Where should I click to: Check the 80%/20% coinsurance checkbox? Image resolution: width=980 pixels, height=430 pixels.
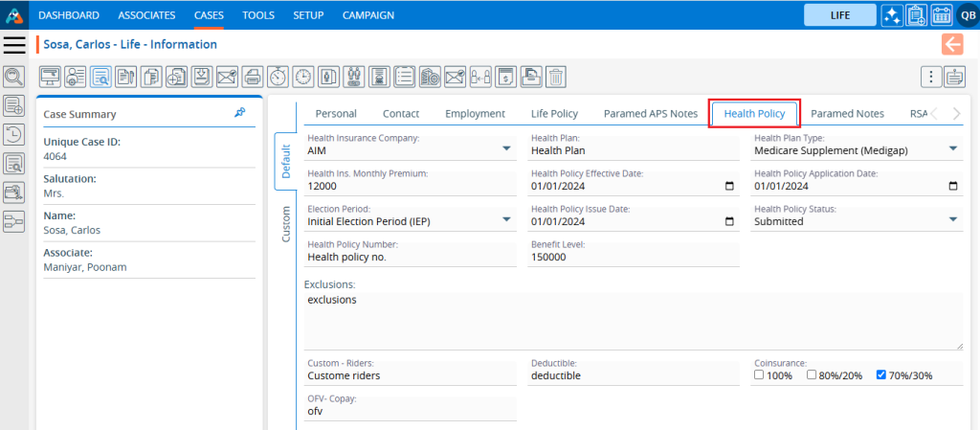[812, 375]
